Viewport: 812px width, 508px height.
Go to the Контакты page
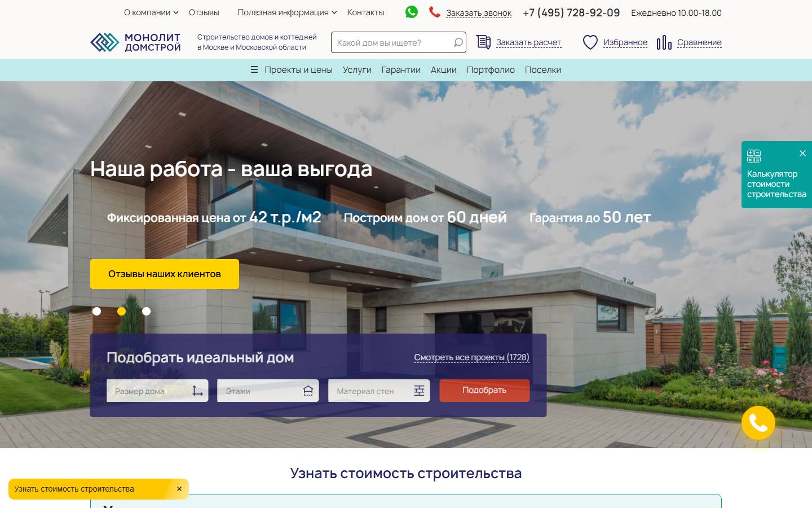[365, 12]
